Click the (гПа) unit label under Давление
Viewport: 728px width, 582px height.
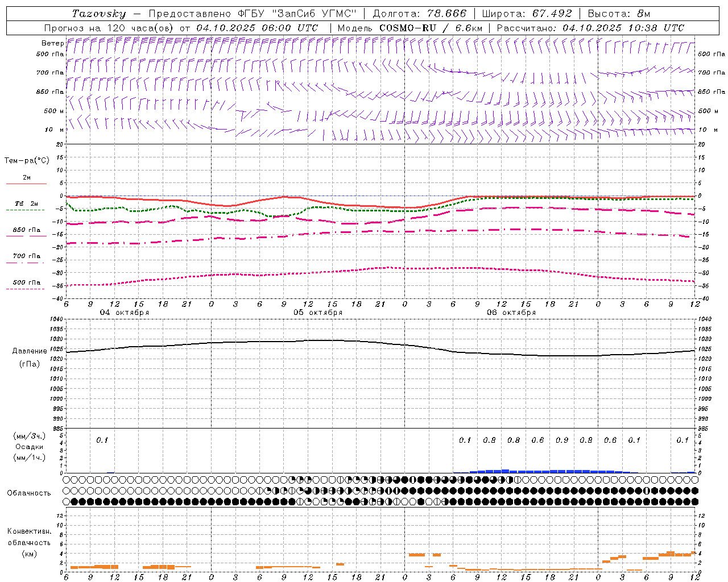[30, 364]
